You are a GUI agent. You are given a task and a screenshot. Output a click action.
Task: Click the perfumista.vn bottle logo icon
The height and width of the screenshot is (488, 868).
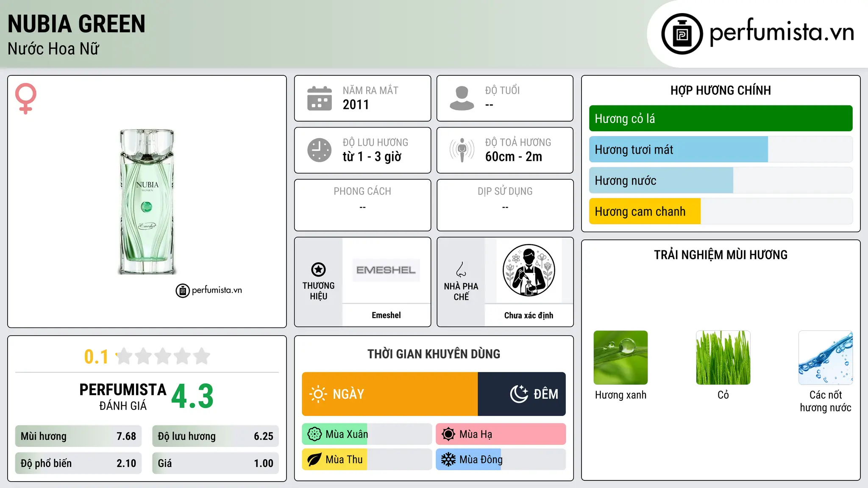(682, 34)
